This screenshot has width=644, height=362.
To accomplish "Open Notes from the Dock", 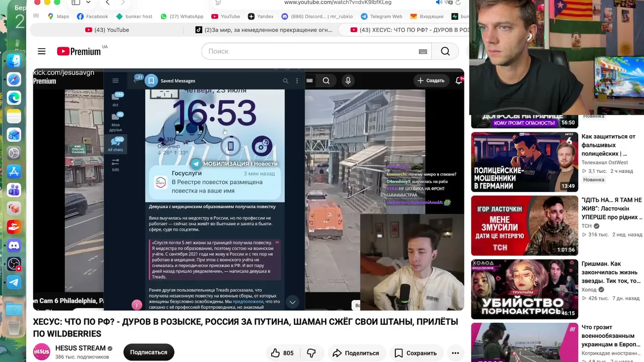I will pyautogui.click(x=14, y=117).
